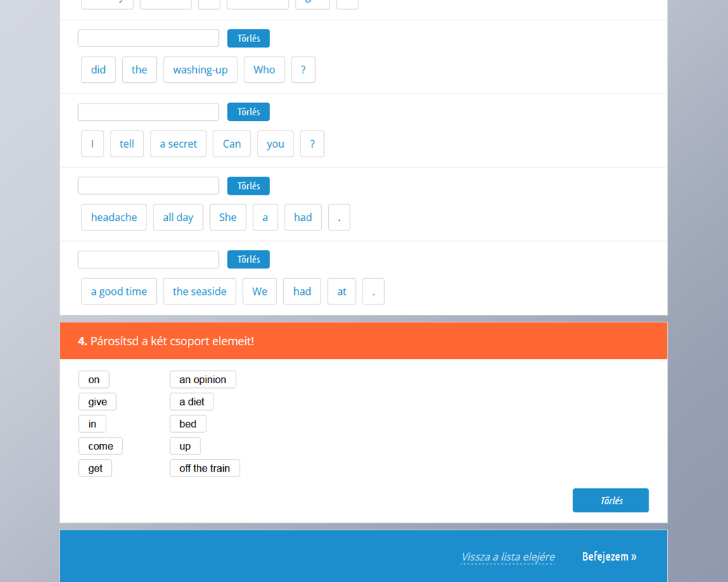The width and height of the screenshot is (728, 582).
Task: Follow the "Vissza a lista elejére" link
Action: point(507,556)
